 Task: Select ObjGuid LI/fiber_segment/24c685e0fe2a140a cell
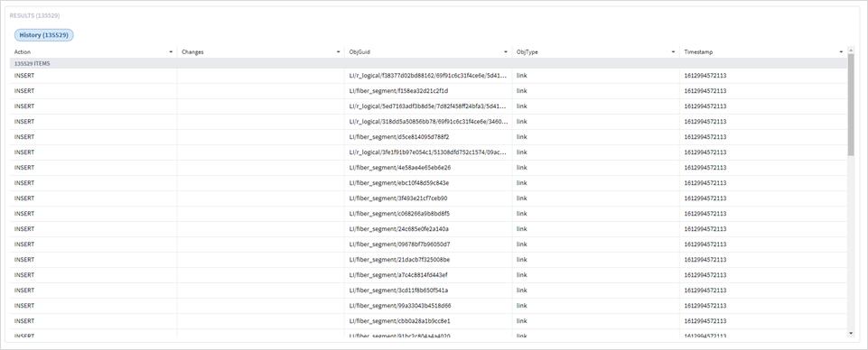pyautogui.click(x=428, y=229)
